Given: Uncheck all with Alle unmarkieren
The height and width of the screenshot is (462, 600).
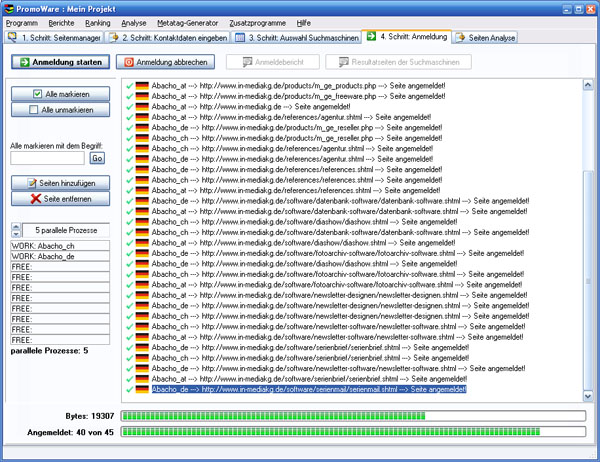Looking at the screenshot, I should pyautogui.click(x=60, y=110).
